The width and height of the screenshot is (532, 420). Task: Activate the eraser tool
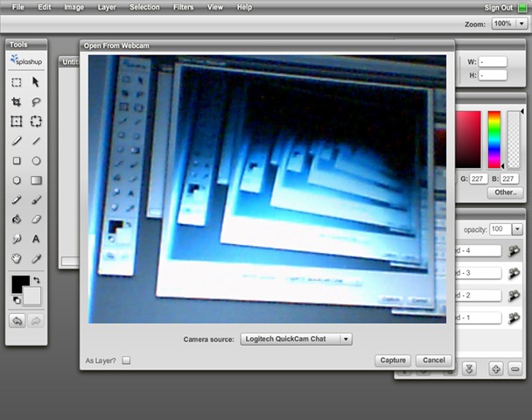[x=37, y=219]
